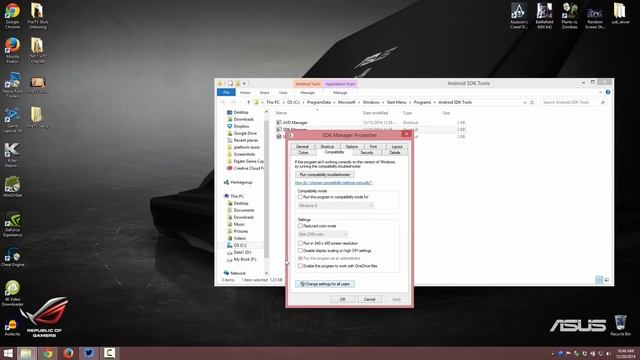This screenshot has height=360, width=640.
Task: Open the Recycle Bin
Action: [x=620, y=325]
